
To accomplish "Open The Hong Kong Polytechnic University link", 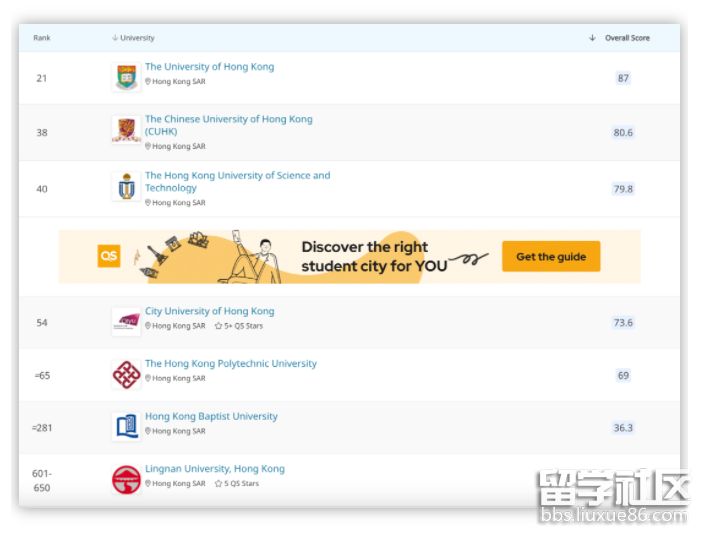I will 230,364.
